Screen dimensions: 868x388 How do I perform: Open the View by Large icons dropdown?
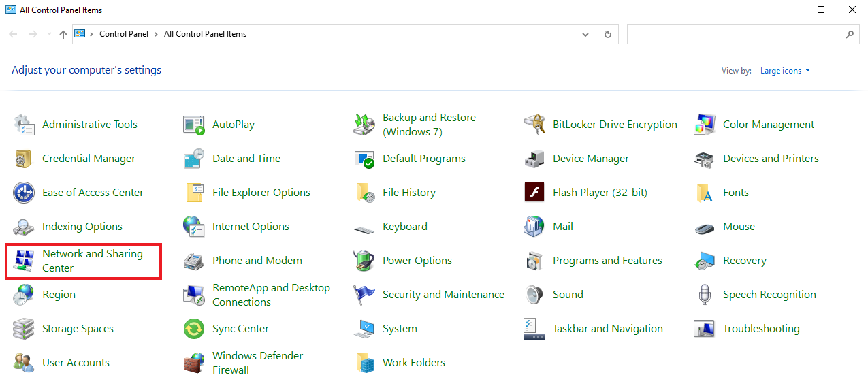coord(785,71)
